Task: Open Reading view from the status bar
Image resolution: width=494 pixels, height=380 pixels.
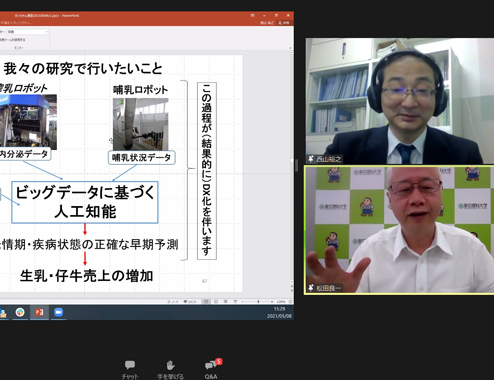Action: click(225, 301)
